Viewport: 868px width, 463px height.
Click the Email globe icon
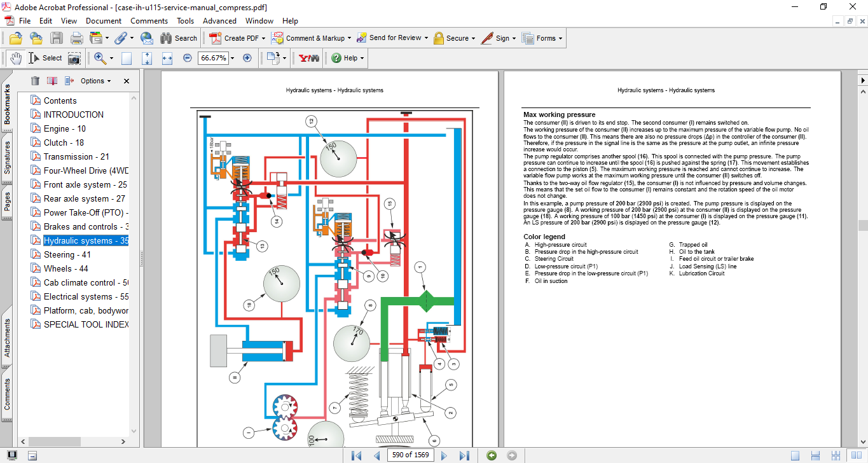[146, 38]
